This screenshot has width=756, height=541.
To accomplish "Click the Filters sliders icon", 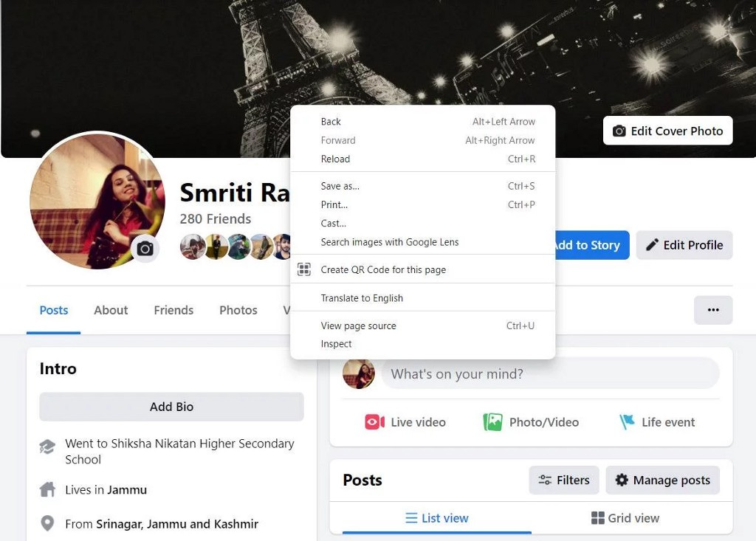I will 545,480.
